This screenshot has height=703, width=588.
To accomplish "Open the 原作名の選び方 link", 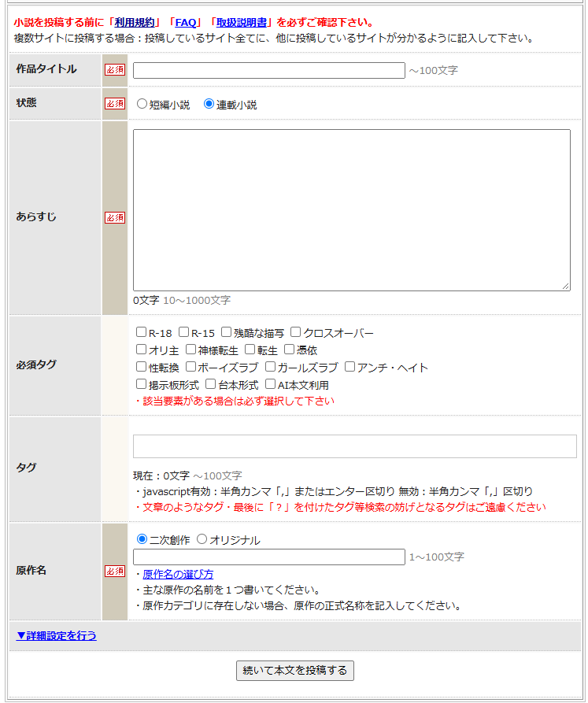I will click(178, 575).
